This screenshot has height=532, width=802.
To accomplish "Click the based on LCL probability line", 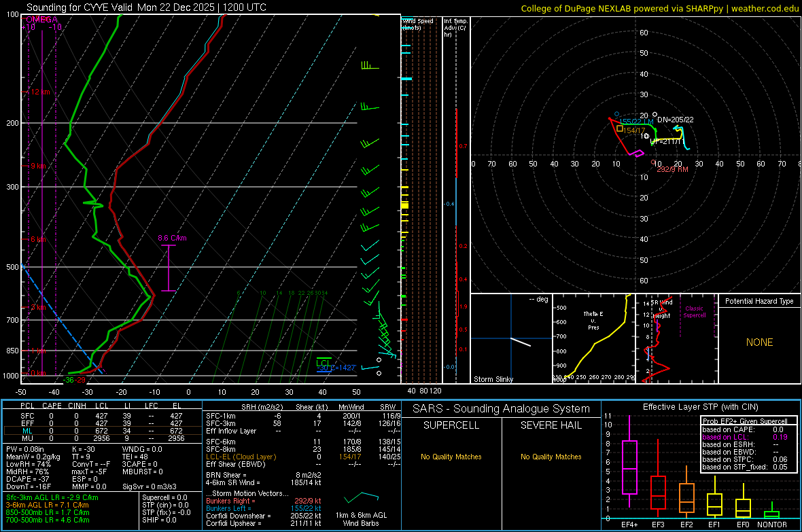I will (x=745, y=437).
